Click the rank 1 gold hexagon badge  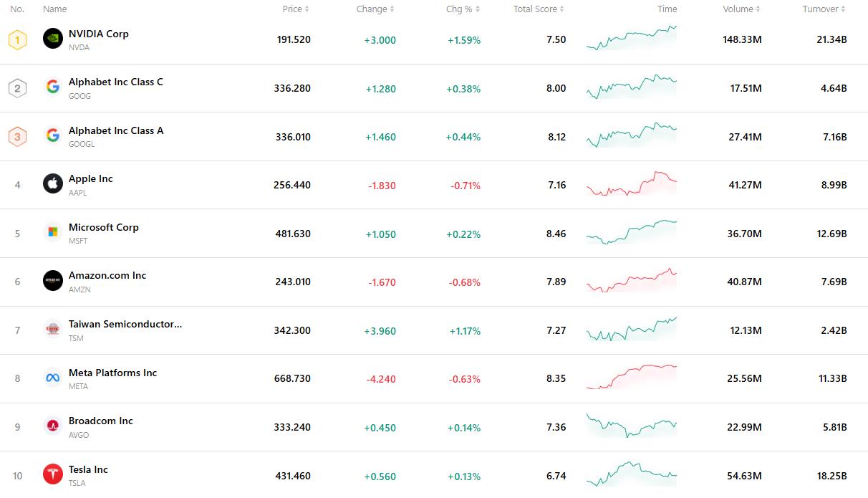pyautogui.click(x=17, y=39)
